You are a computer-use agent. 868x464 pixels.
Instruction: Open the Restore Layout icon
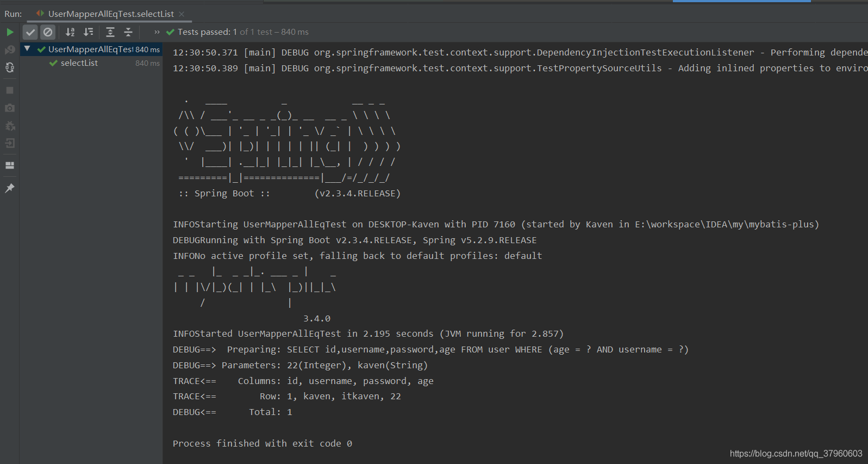coord(10,165)
